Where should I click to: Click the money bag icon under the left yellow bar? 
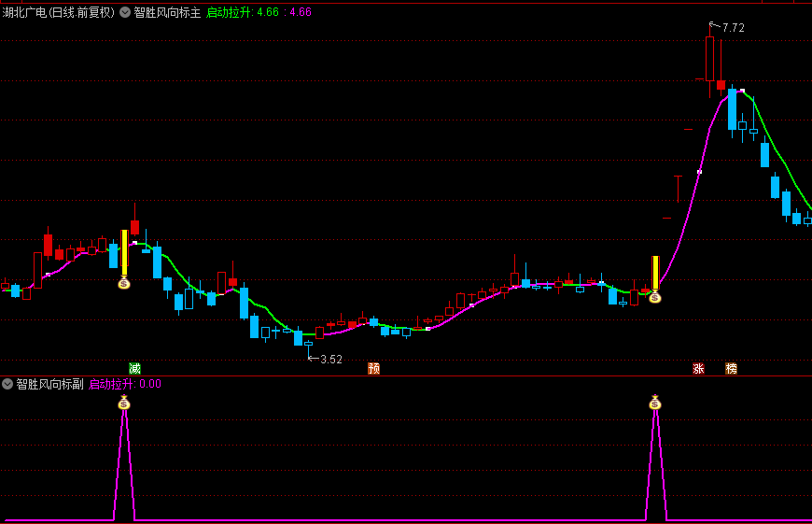(x=124, y=282)
